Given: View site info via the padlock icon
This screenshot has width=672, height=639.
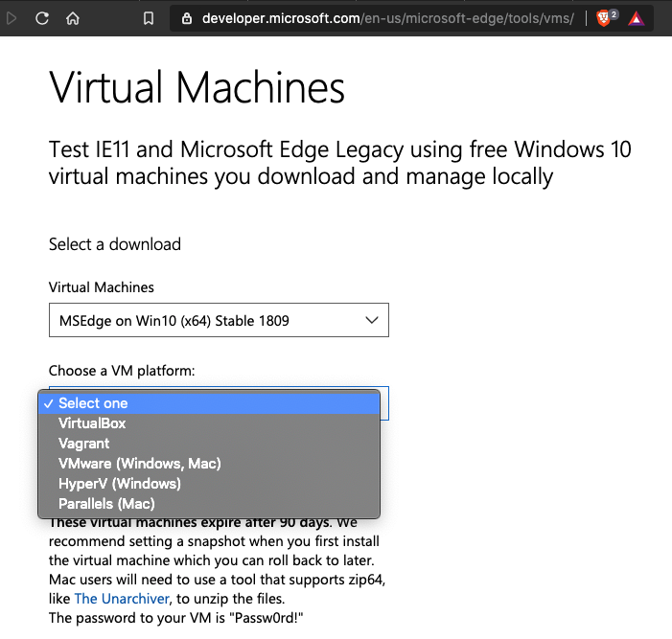Looking at the screenshot, I should click(x=186, y=18).
